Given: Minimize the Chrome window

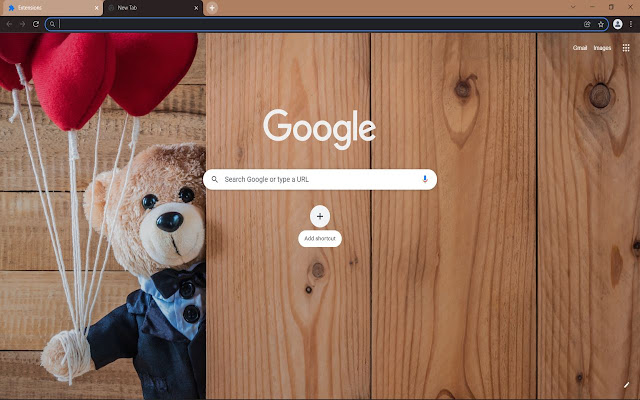Looking at the screenshot, I should click(x=592, y=7).
